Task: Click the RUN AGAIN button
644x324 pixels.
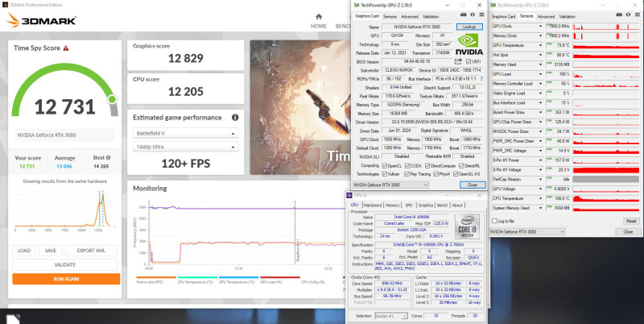Action: pyautogui.click(x=66, y=279)
